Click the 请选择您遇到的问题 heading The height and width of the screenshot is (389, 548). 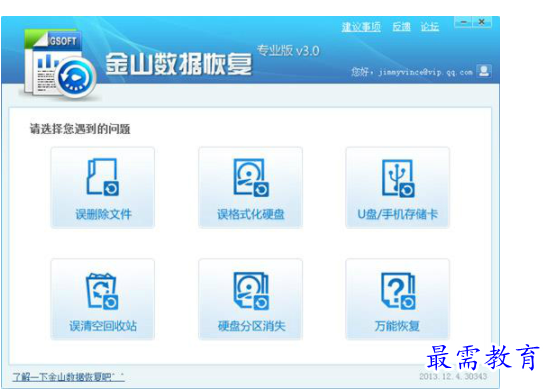tap(80, 129)
